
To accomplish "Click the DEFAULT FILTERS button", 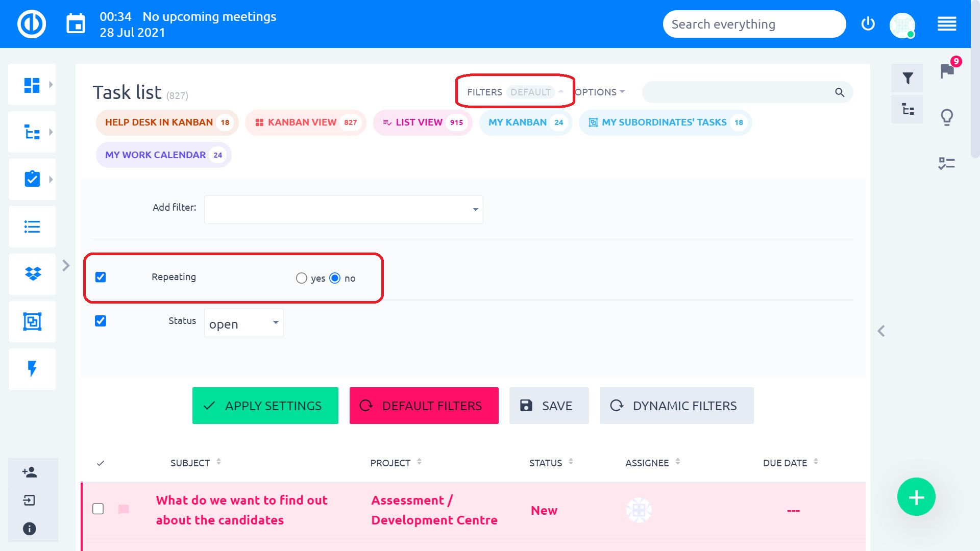I will 424,406.
